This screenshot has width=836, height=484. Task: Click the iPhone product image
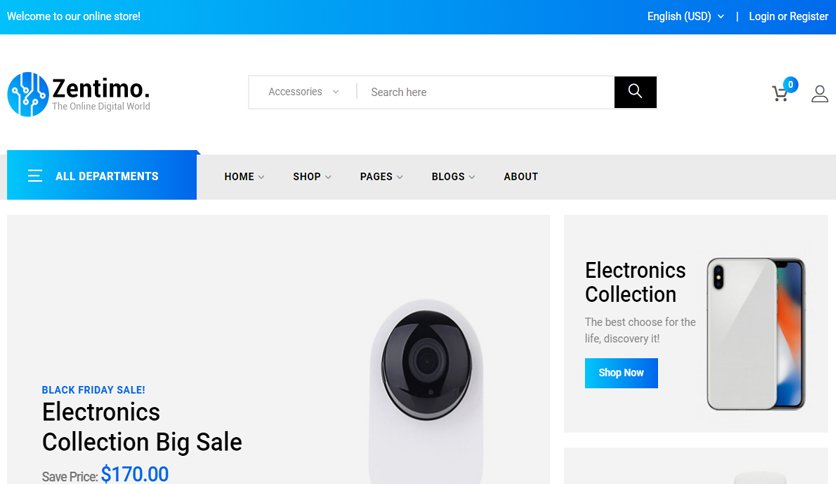tap(755, 334)
